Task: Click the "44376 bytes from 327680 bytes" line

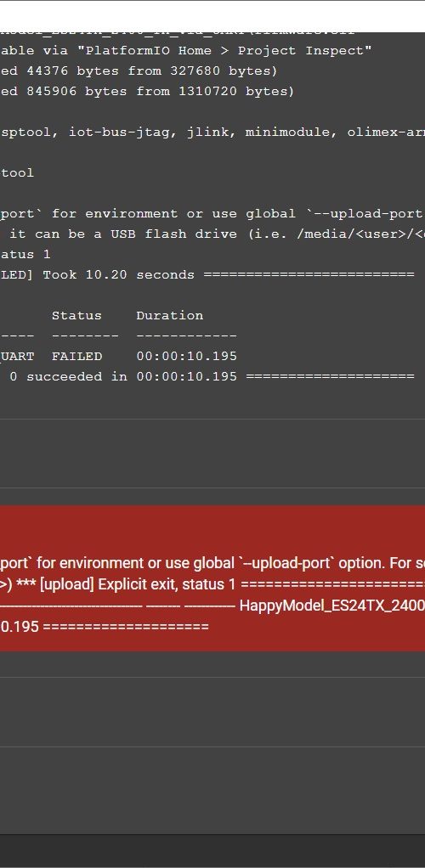Action: (139, 70)
